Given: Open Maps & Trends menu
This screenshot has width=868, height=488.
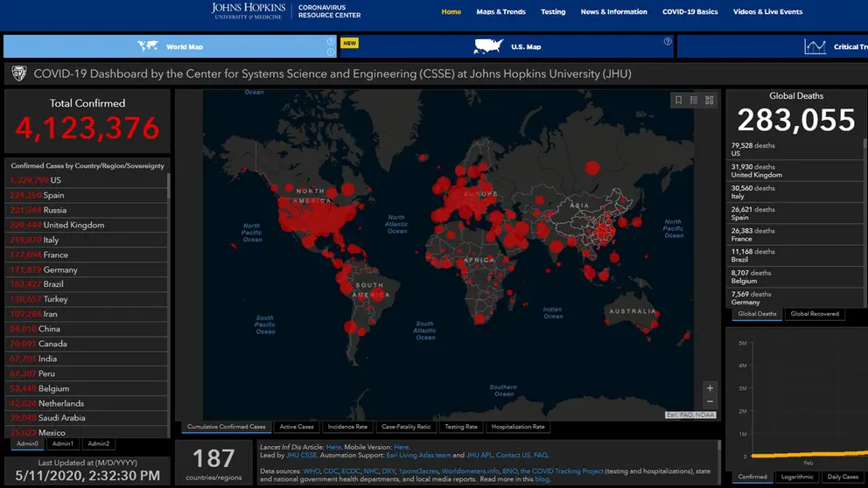Looking at the screenshot, I should [x=501, y=11].
